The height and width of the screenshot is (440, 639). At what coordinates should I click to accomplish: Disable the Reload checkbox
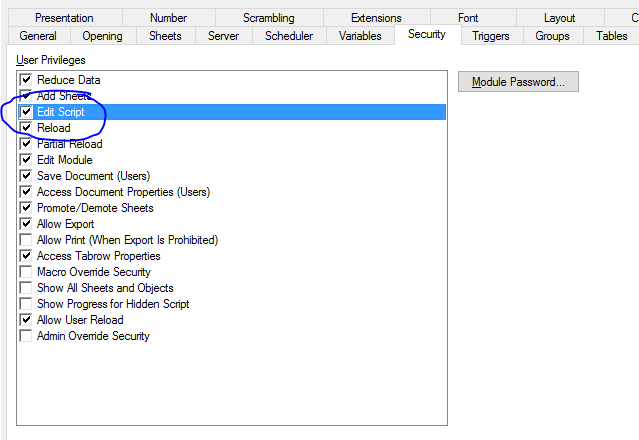26,128
